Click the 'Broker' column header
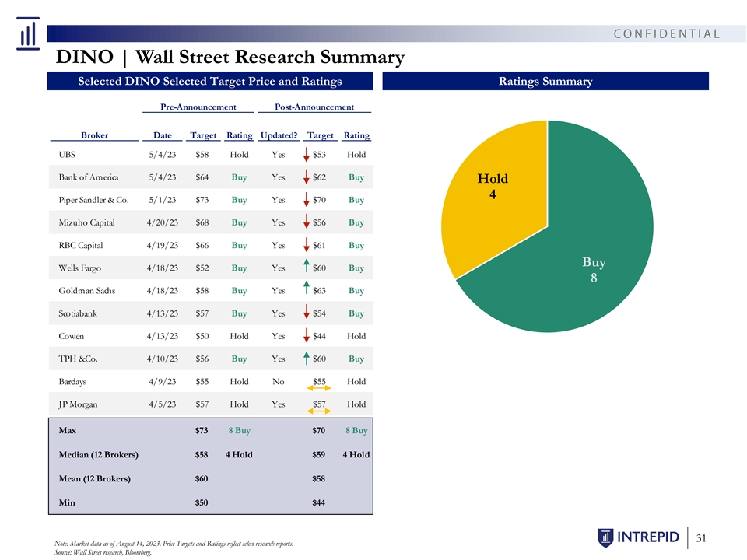 pos(94,135)
